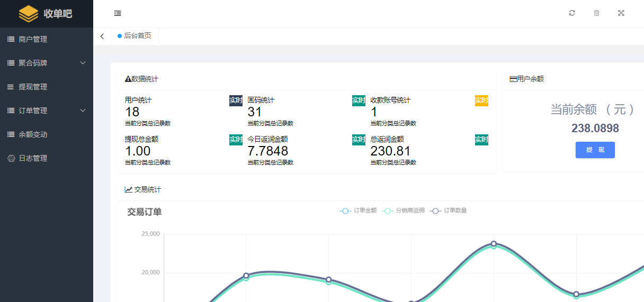Screen dimensions: 644x302
Task: Toggle 订单数量 series in chart legend
Action: coord(449,211)
